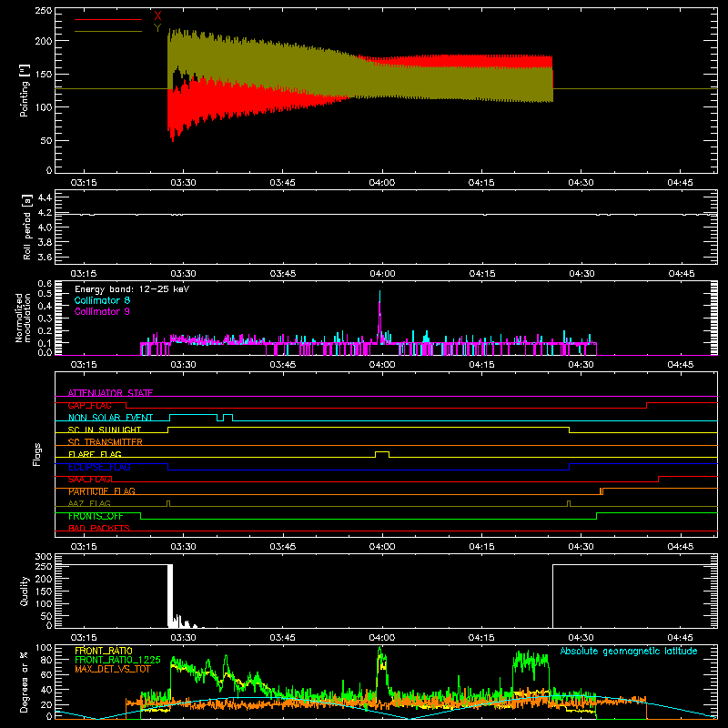Click the 04:00 tick under Pointing plot
The height and width of the screenshot is (728, 728).
coord(382,183)
